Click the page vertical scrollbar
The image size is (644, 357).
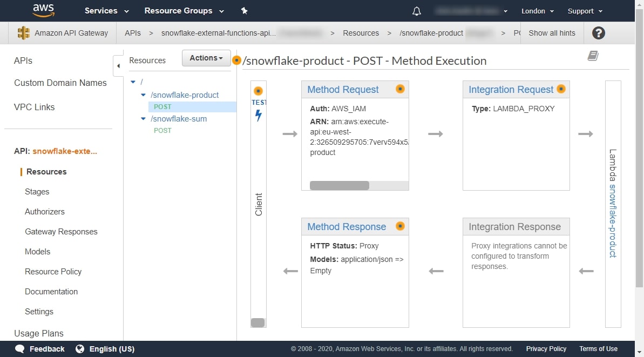click(640, 148)
